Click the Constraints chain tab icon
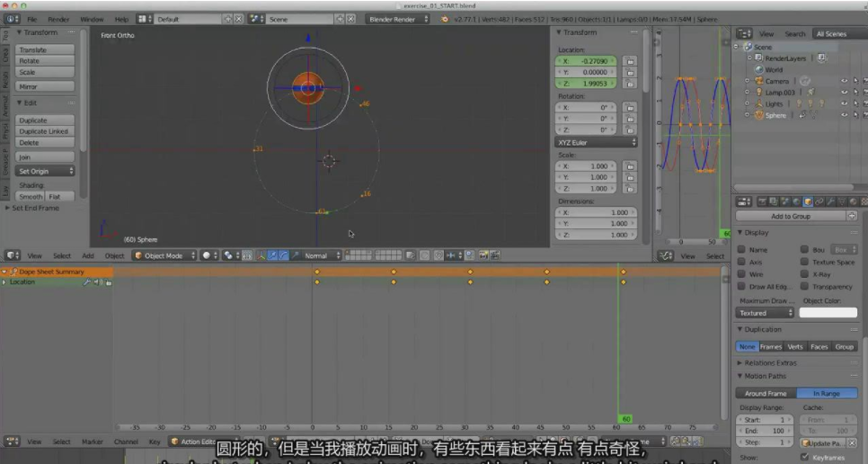Screen dimensions: 868x464 coord(819,202)
